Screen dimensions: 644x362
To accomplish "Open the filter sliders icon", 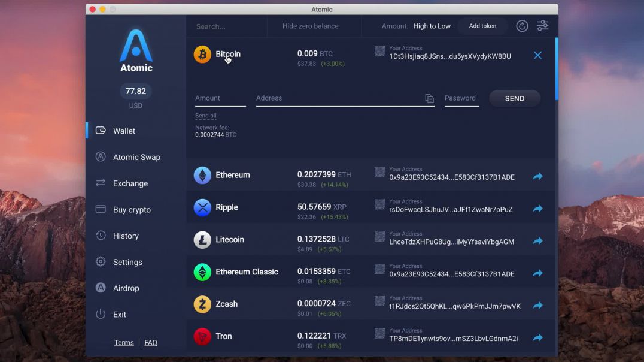I will [543, 26].
